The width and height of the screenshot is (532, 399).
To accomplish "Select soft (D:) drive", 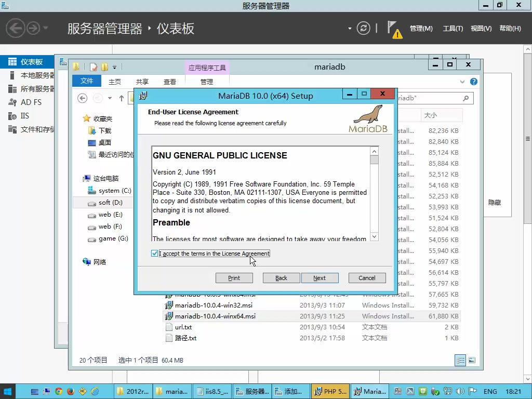I will 110,203.
